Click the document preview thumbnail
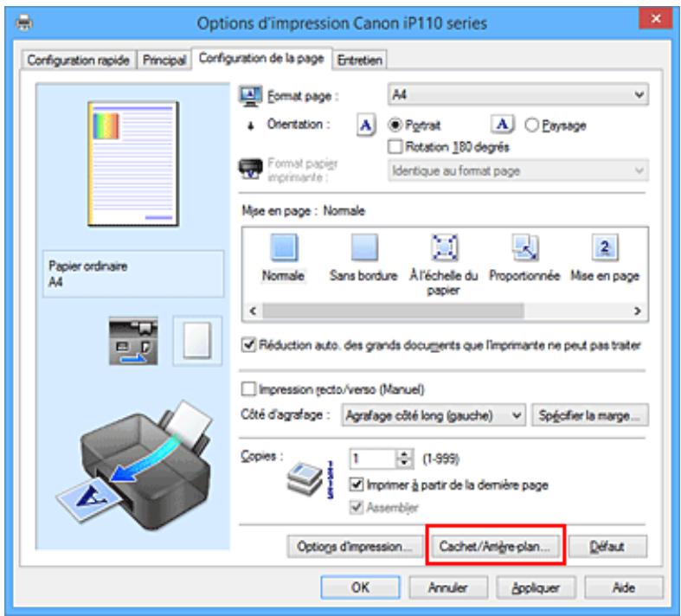This screenshot has height=616, width=681. 133,164
